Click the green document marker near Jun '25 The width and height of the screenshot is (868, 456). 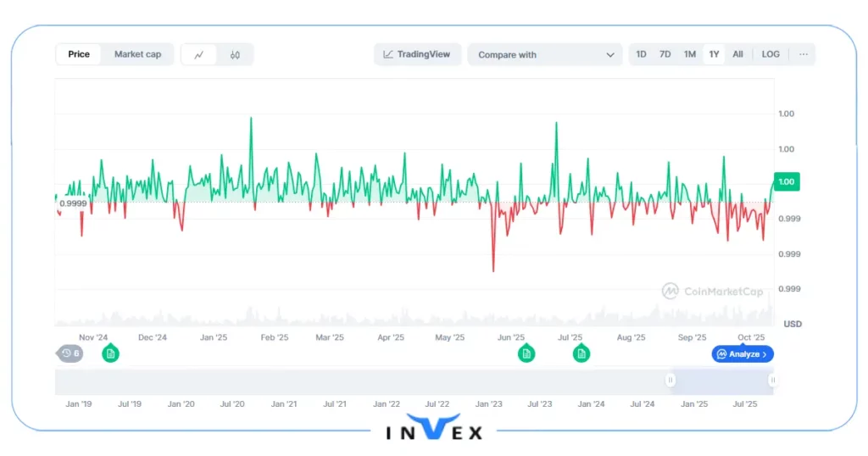pyautogui.click(x=526, y=353)
